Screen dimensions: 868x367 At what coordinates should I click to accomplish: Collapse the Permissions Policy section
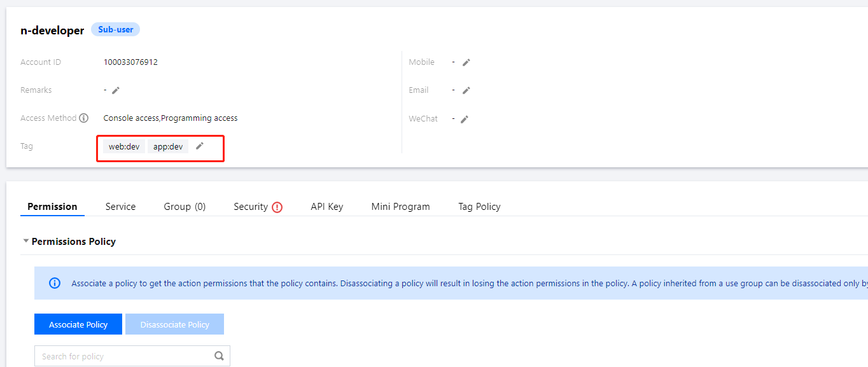[26, 242]
